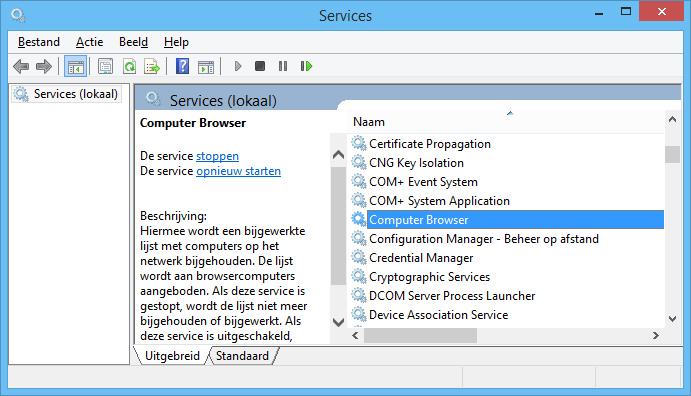Click gear icon beside Certificate Propagation
Screen dimensions: 691x396
[359, 143]
